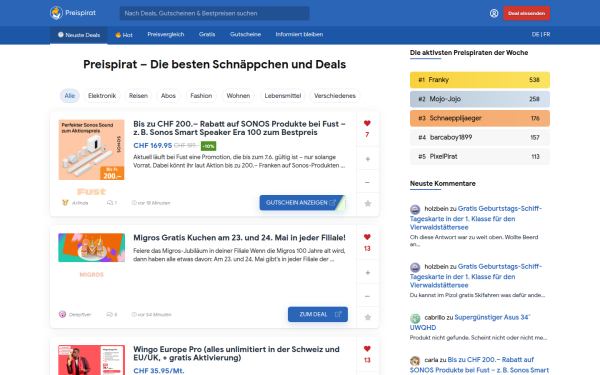600x375 pixels.
Task: Open Wingo Europe Pro deal title
Action: [236, 354]
